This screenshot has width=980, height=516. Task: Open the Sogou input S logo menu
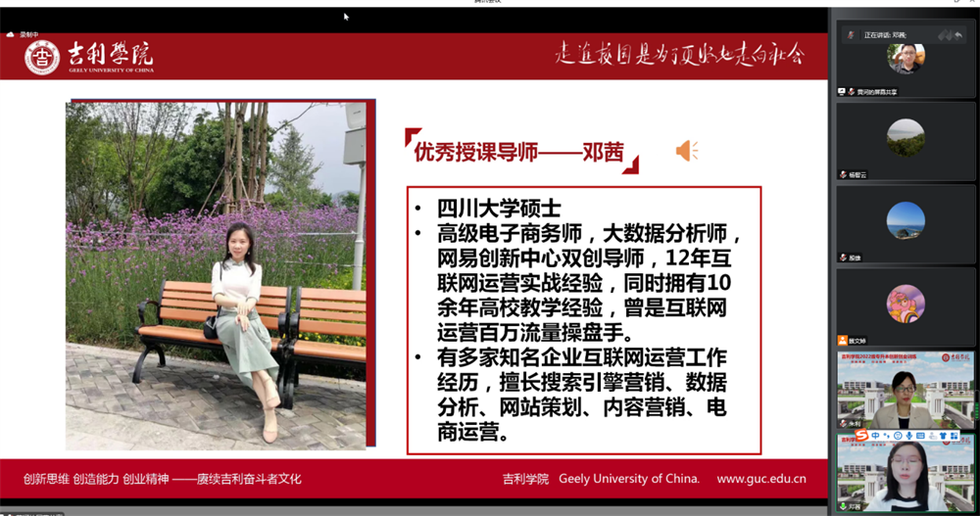coord(861,435)
